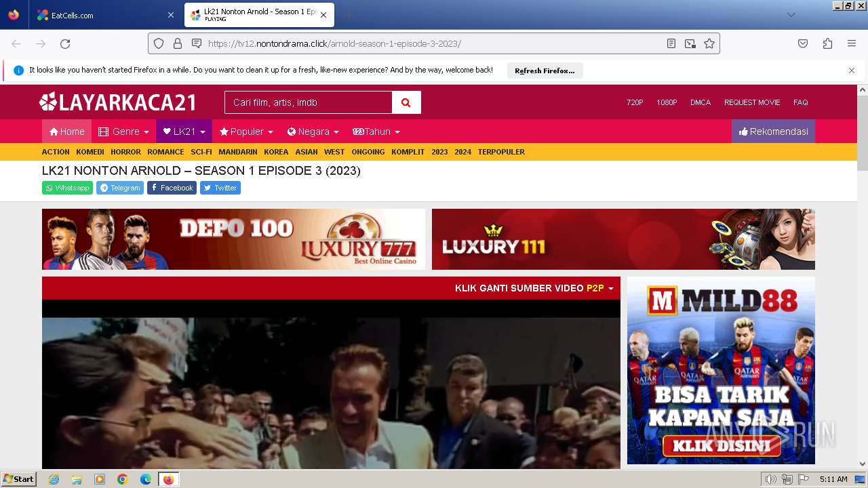Screen dimensions: 868x488
Task: Open the DMCA link
Action: click(x=701, y=102)
